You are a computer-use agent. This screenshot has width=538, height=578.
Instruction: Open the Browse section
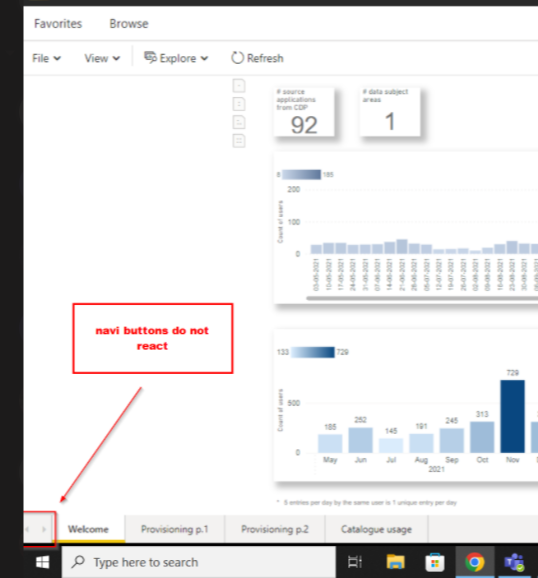coord(129,24)
